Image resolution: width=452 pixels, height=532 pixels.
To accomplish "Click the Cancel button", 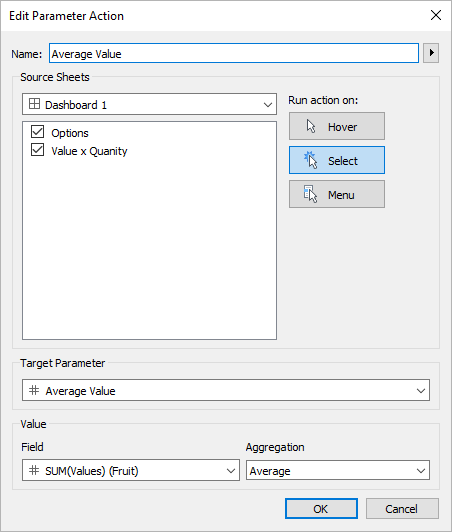I will pos(402,509).
